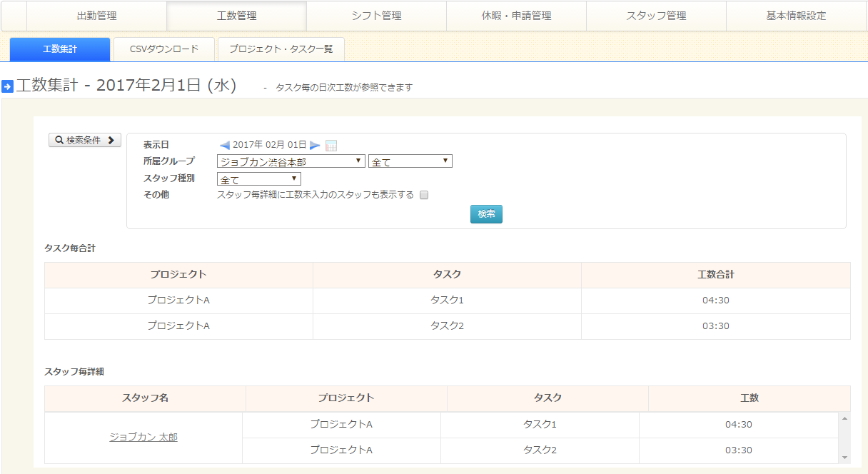The height and width of the screenshot is (474, 868).
Task: Click 03:30 total in タスク毎合計 table
Action: 716,326
